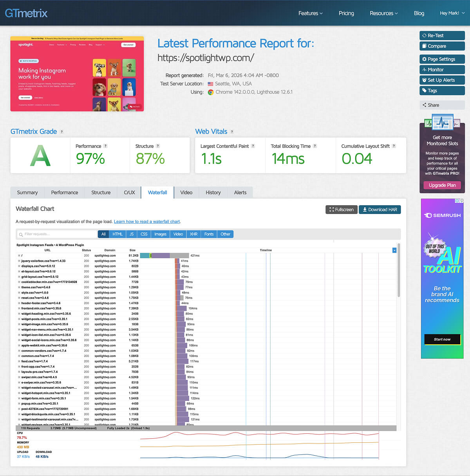
Task: Click the Semrush logo in ad
Action: [x=442, y=215]
